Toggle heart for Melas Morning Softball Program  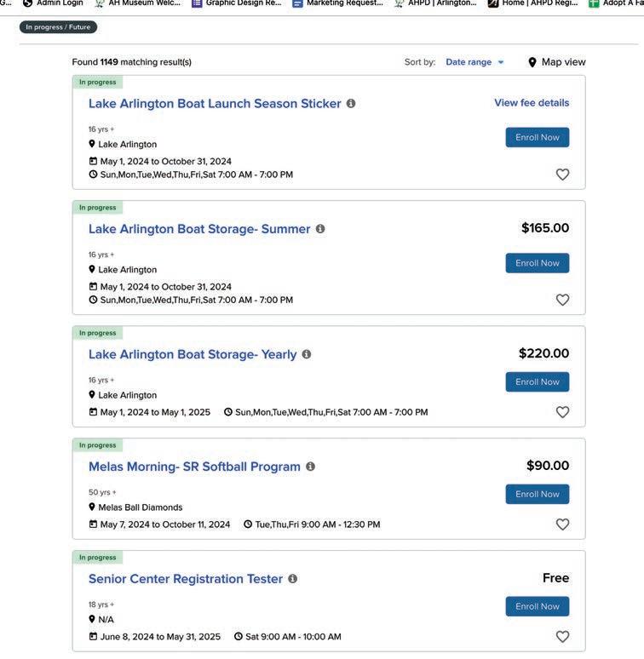point(562,524)
